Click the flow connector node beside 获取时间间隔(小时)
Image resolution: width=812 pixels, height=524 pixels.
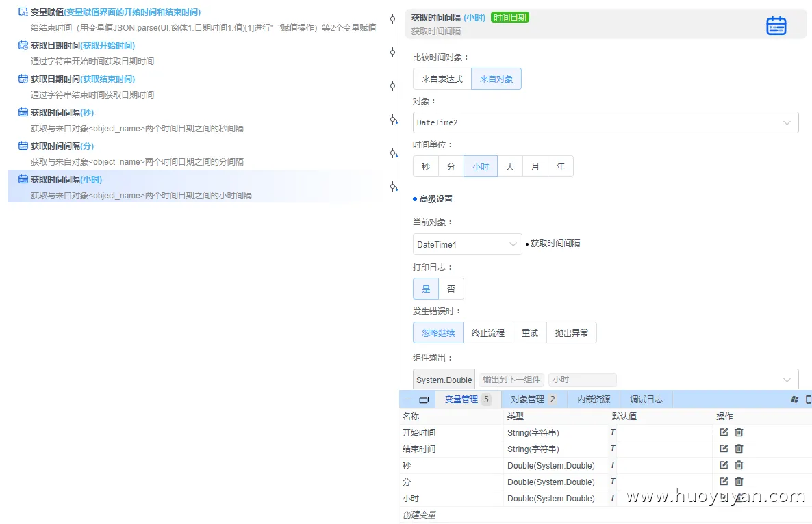click(x=393, y=187)
